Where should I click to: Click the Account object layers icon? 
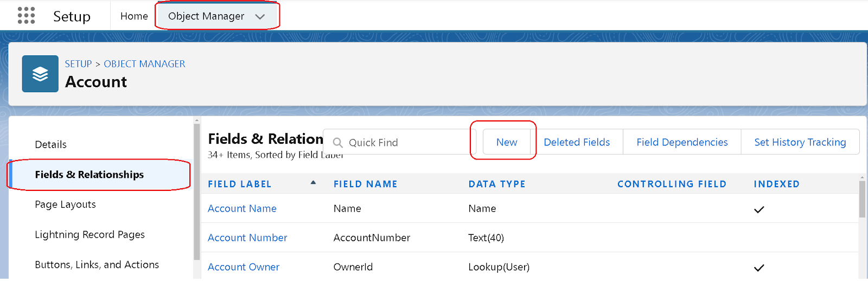click(40, 74)
